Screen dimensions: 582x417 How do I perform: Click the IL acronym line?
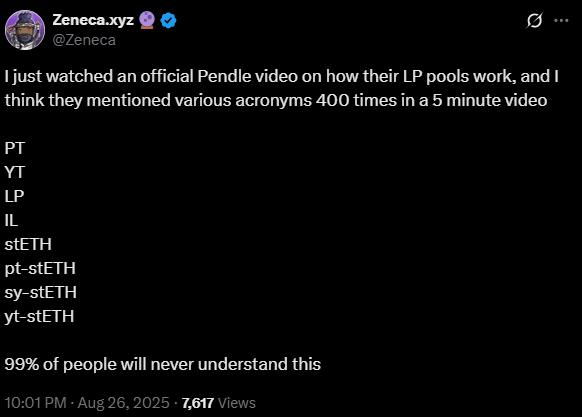point(11,220)
